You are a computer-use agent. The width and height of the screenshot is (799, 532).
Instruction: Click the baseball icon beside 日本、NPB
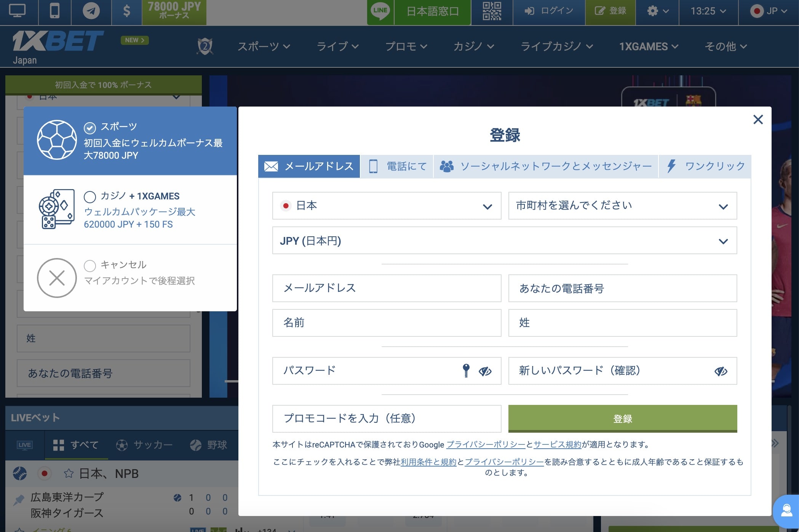click(x=20, y=473)
